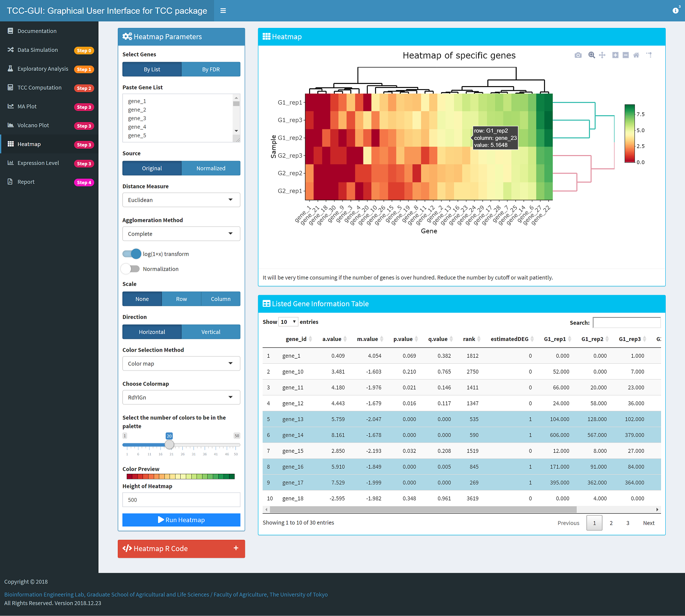Sort table by G1_rep1 column arrows
Image resolution: width=685 pixels, height=616 pixels.
569,339
